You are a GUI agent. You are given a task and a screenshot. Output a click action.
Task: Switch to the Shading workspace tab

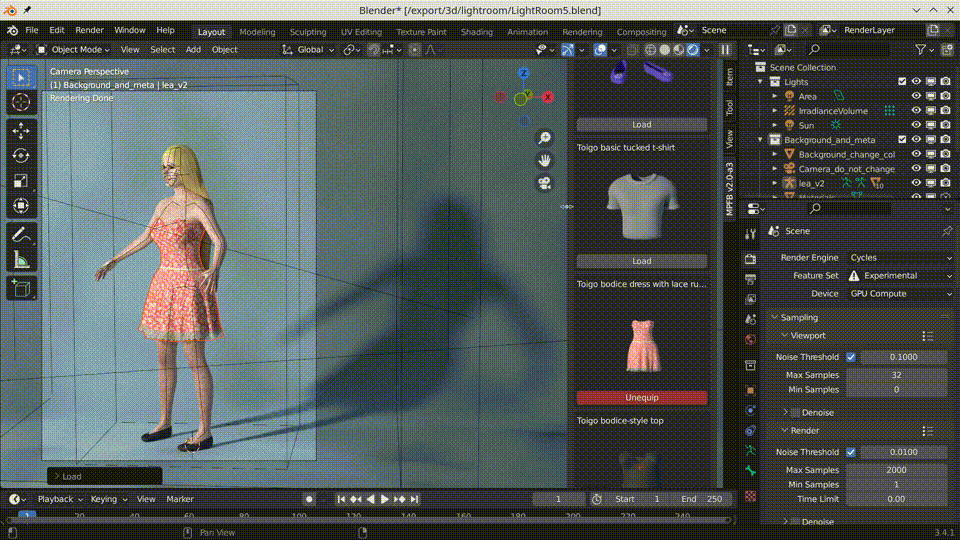pos(476,32)
